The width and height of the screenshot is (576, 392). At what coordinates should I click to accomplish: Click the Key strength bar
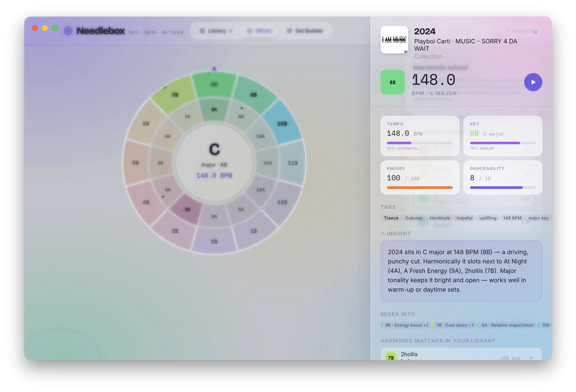(503, 143)
